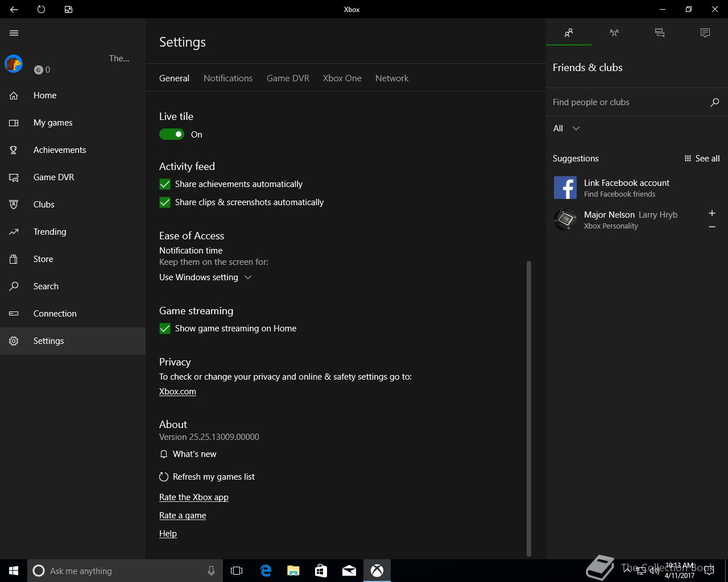This screenshot has width=728, height=582.
Task: Open the Messages panel icon
Action: (x=660, y=33)
